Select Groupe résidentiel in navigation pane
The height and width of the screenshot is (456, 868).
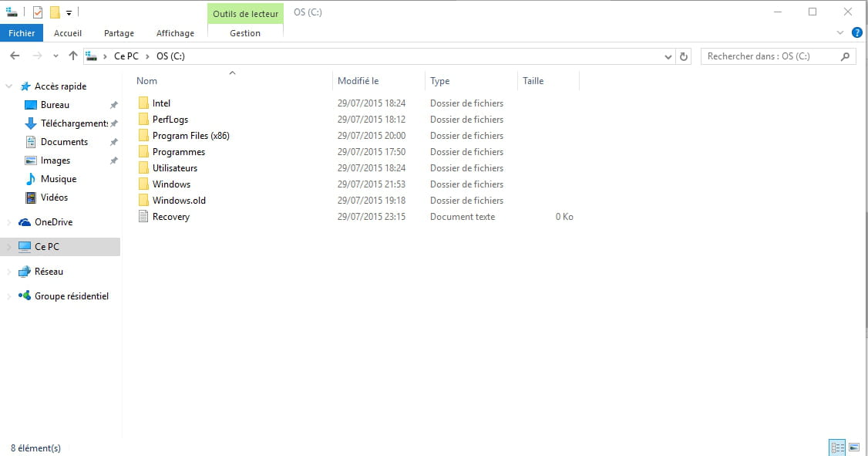(72, 296)
